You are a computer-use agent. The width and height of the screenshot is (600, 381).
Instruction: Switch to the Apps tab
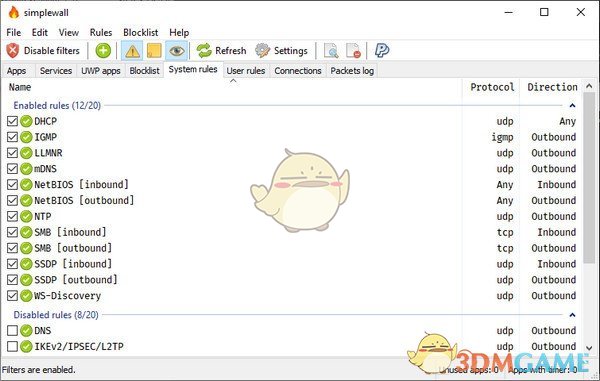[x=16, y=71]
